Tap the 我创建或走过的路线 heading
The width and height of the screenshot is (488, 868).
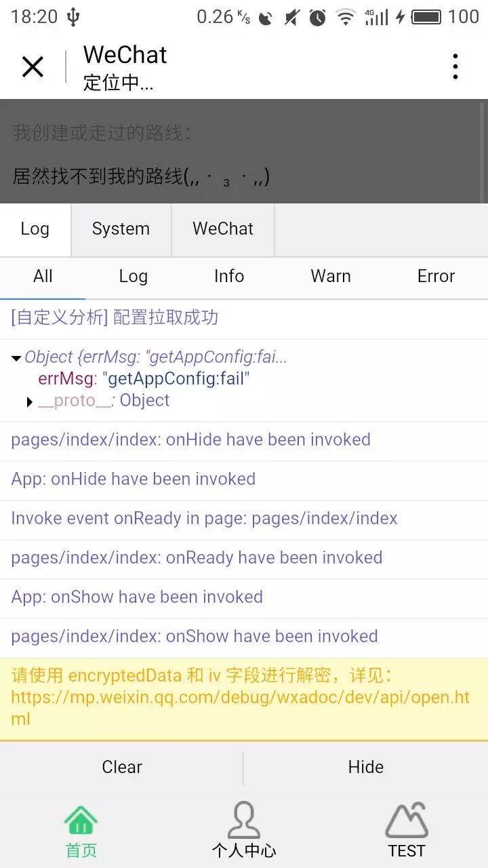(102, 132)
